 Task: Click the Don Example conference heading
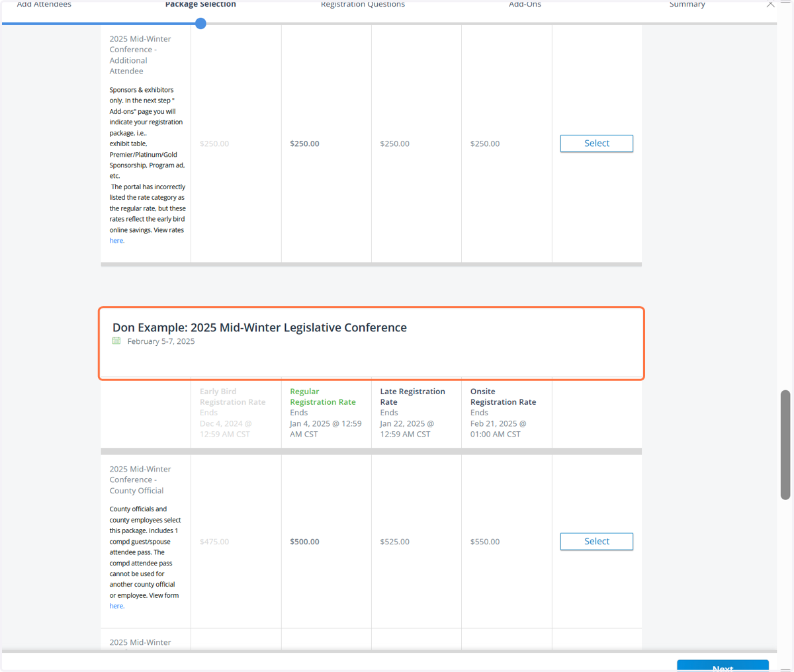259,327
